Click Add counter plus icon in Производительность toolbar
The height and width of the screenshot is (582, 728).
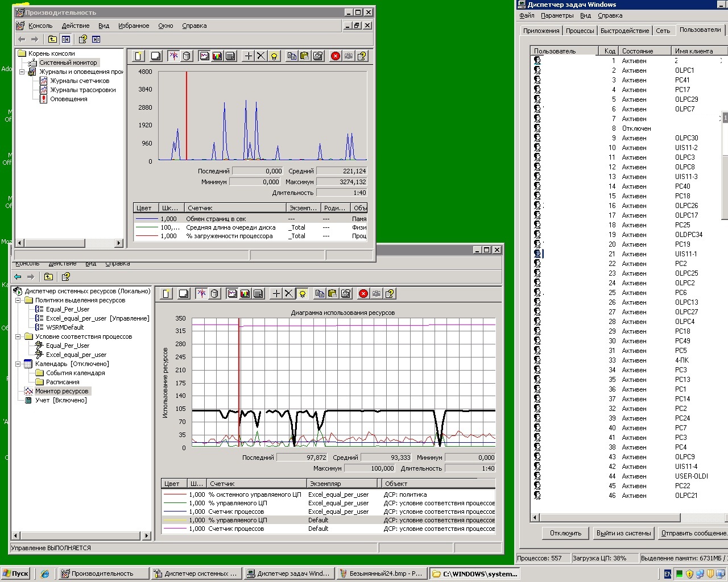point(249,56)
